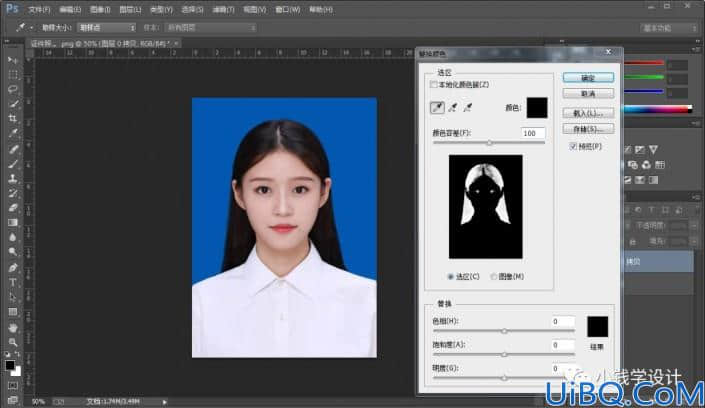Click the Result color swatch
This screenshot has height=408, width=705.
click(597, 327)
